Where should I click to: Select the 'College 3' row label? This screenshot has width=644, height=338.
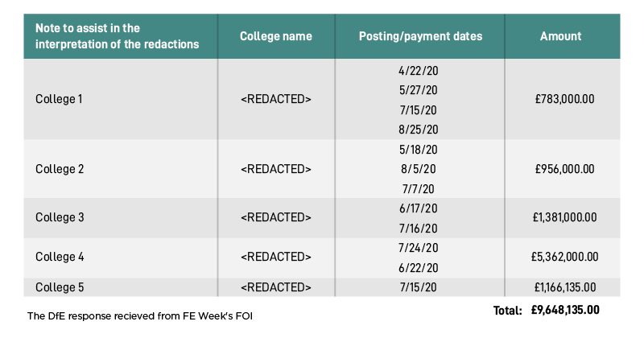click(x=60, y=217)
